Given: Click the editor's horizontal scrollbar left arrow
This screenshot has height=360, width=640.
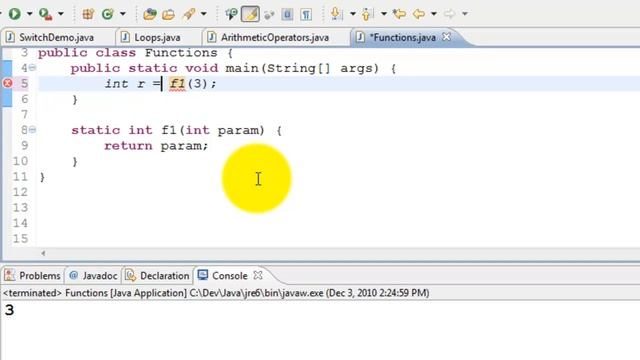Looking at the screenshot, I should click(x=43, y=253).
